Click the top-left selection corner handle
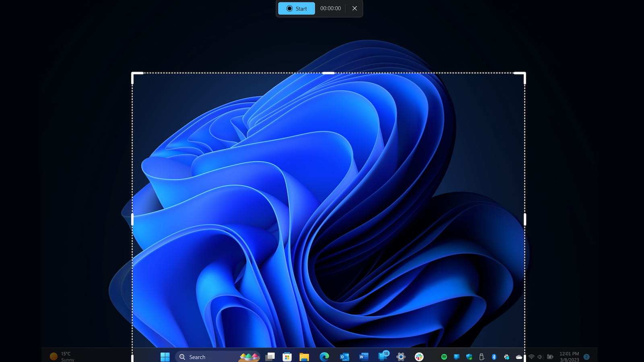644x362 pixels. (137, 78)
